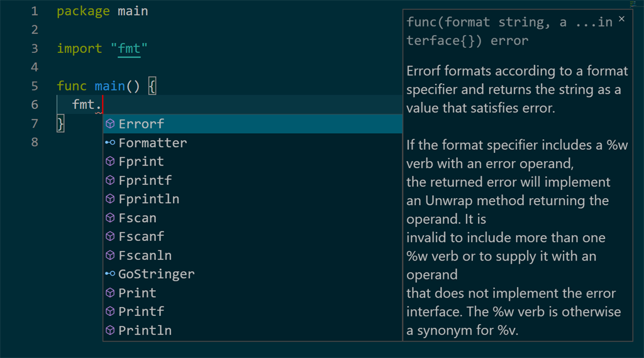Click the cube icon next to Println
Image resolution: width=644 pixels, height=358 pixels.
pyautogui.click(x=110, y=330)
